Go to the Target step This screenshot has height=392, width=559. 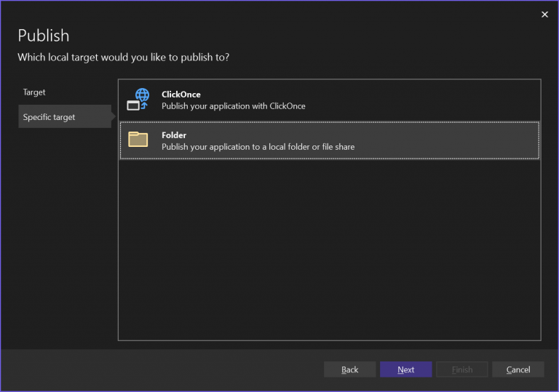34,92
